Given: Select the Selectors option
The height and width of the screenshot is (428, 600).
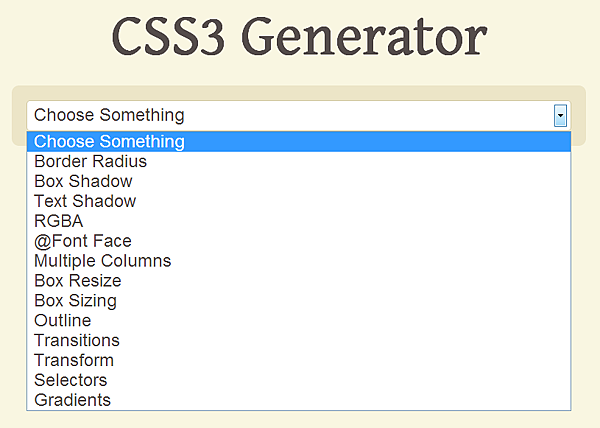Looking at the screenshot, I should pyautogui.click(x=70, y=380).
